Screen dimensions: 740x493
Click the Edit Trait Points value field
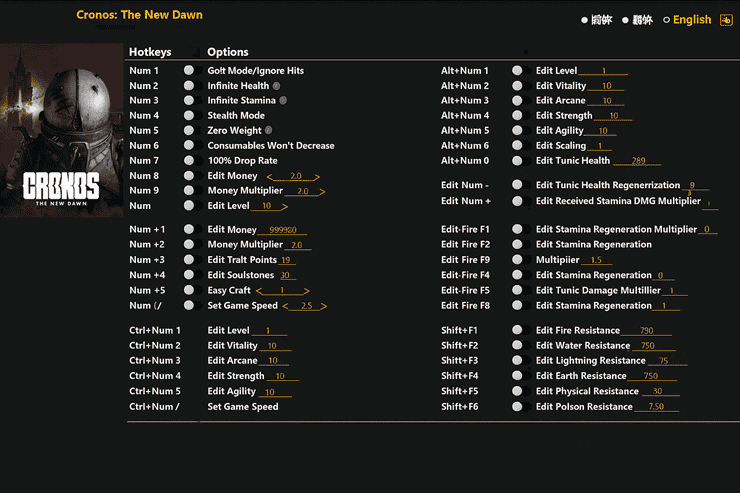pos(287,260)
